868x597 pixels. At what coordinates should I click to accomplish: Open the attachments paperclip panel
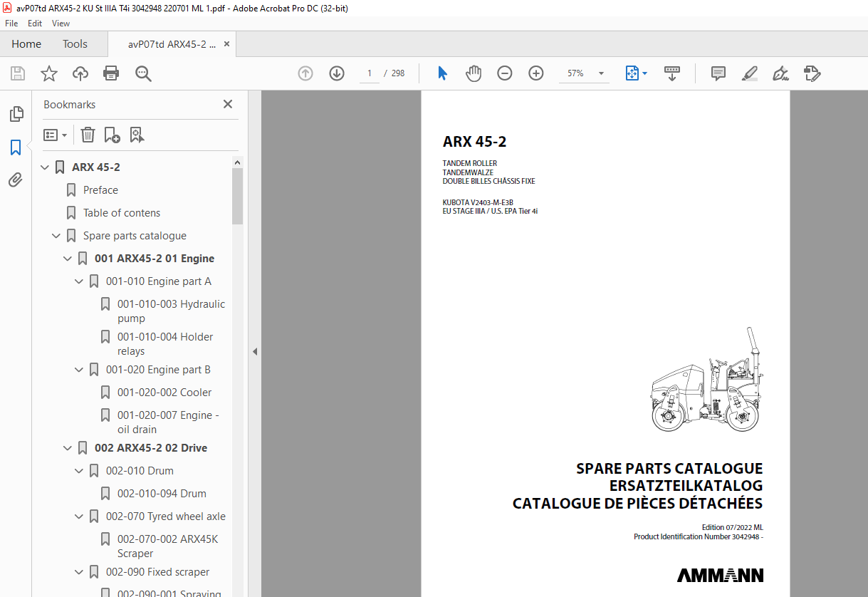click(16, 180)
